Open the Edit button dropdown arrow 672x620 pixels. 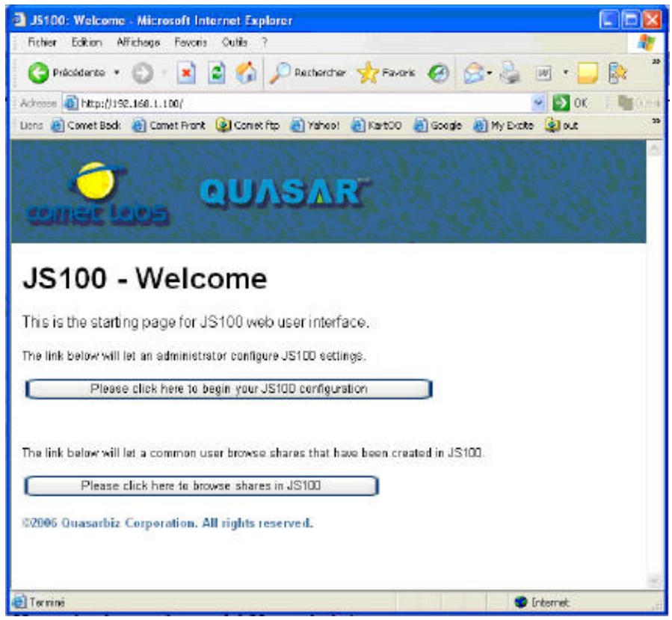click(566, 73)
